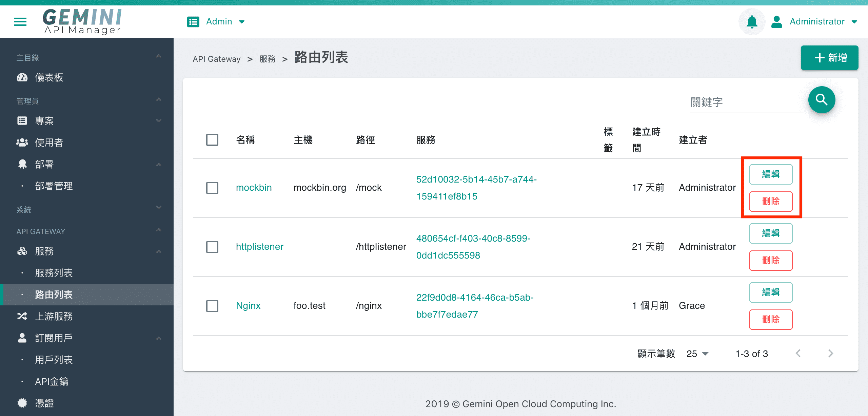Go to next page arrow
The height and width of the screenshot is (416, 868).
[x=831, y=354]
